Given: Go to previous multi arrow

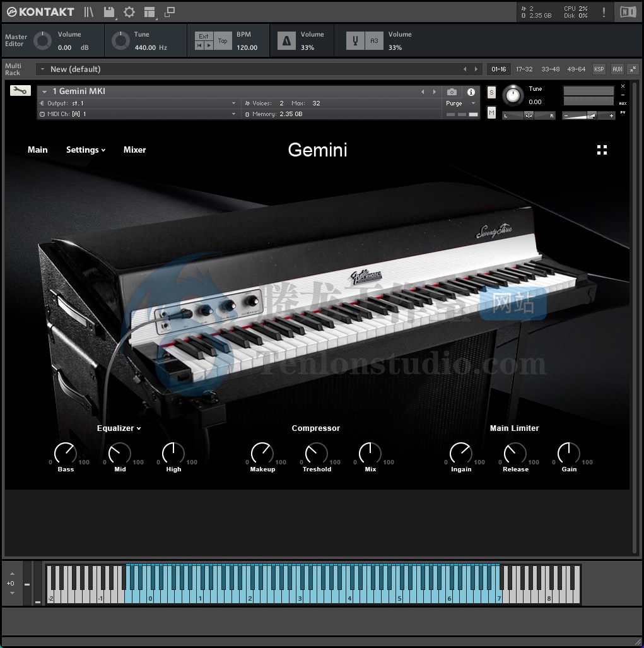Looking at the screenshot, I should (x=465, y=69).
